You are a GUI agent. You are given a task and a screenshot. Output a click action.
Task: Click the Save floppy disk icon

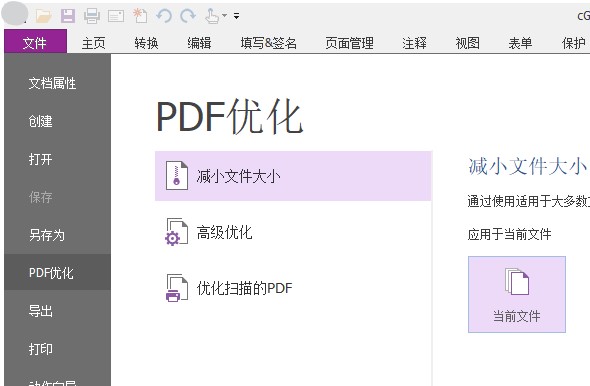68,16
